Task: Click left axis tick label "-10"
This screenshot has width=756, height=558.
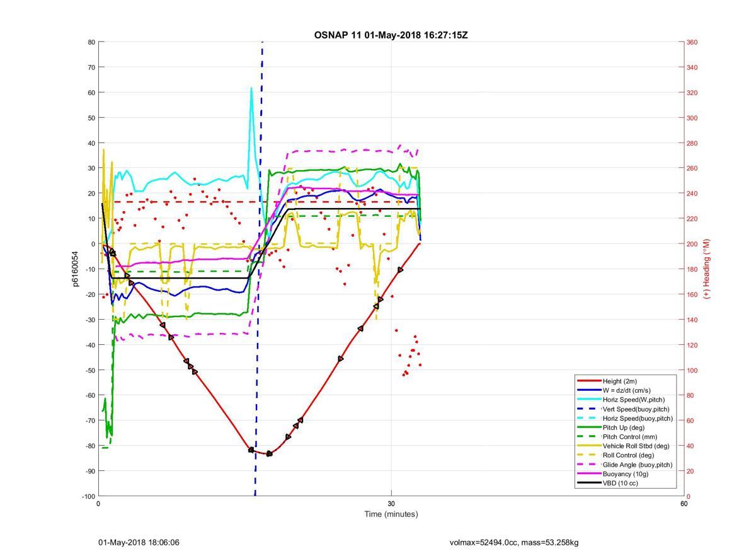Action: (x=90, y=269)
